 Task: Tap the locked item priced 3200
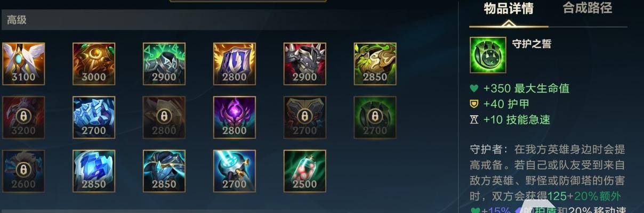(x=23, y=117)
